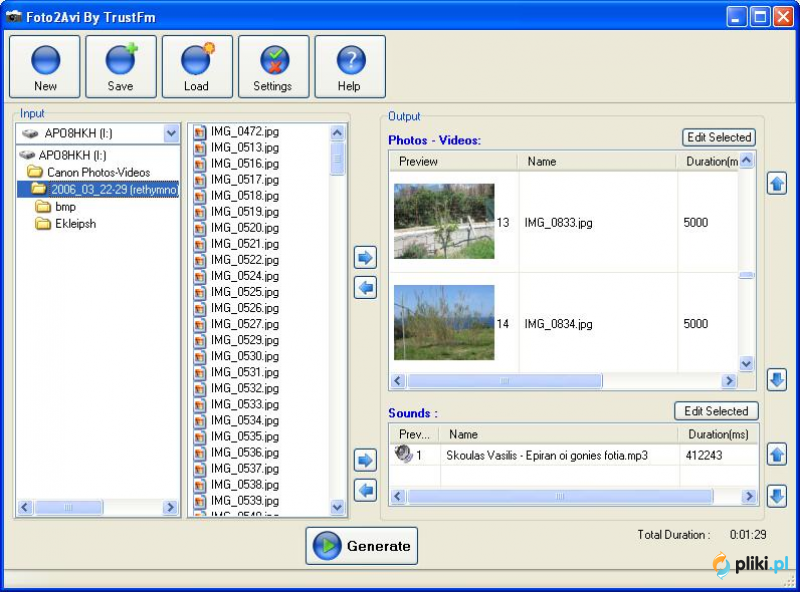Open the Help toolbar button
The height and width of the screenshot is (592, 800).
350,66
